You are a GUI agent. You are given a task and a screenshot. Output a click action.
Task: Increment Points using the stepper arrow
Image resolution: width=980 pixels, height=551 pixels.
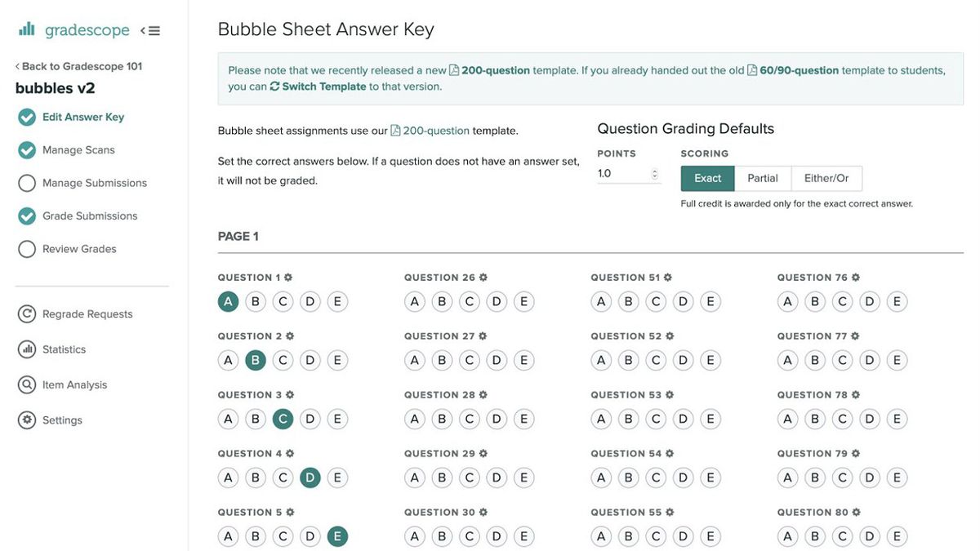tap(654, 169)
